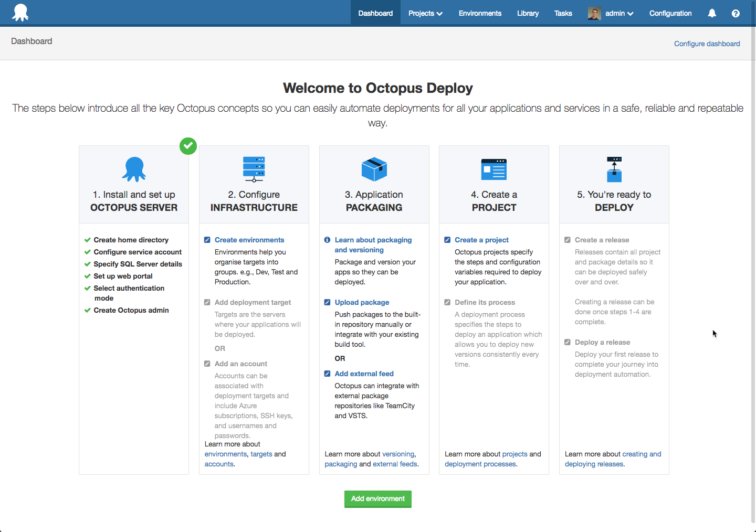The height and width of the screenshot is (532, 756).
Task: Click checkbox icon beside Add external feed
Action: point(328,374)
